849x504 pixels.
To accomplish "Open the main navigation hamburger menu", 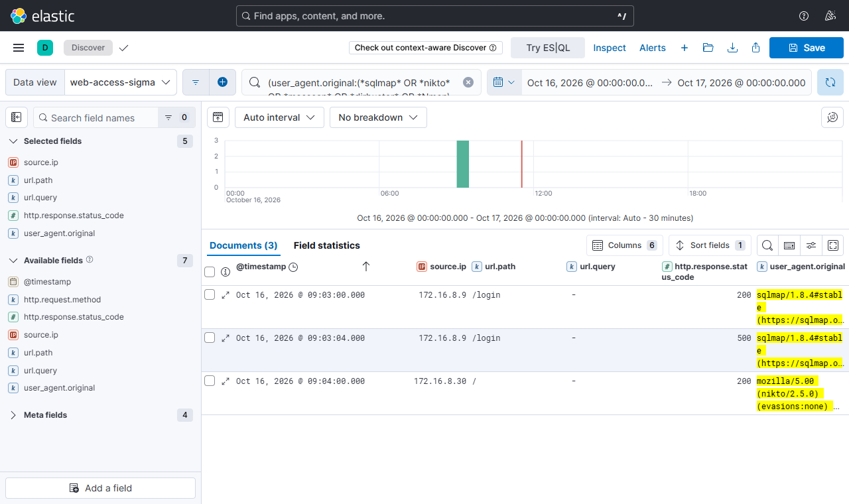I will pyautogui.click(x=19, y=48).
